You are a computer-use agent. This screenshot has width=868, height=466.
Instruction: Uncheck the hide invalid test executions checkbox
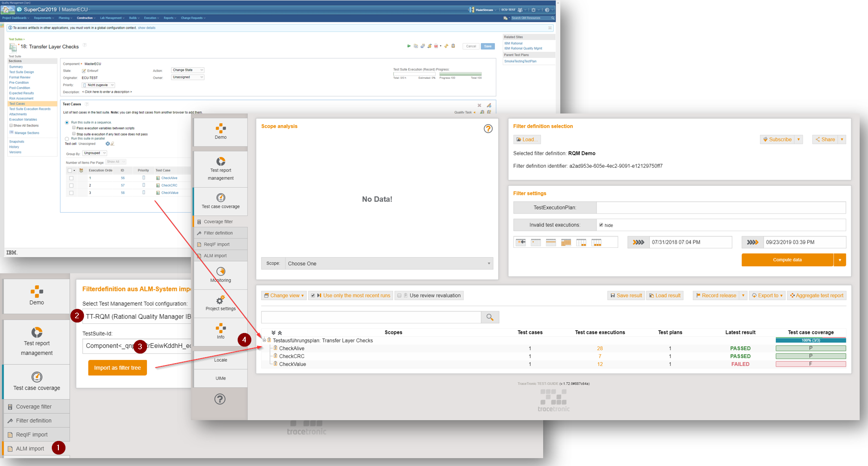coord(601,225)
